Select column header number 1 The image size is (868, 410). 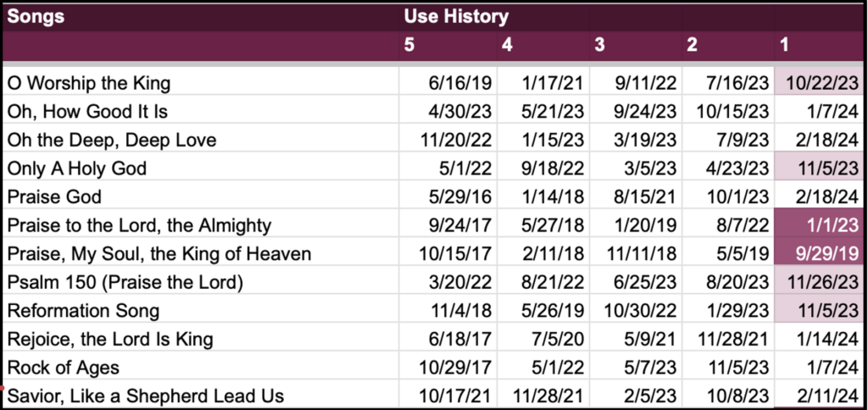coord(783,46)
